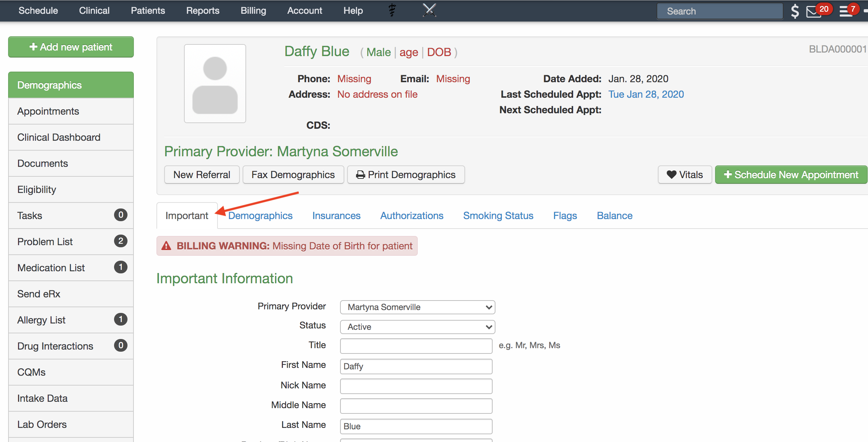Click the Allergy List count badge 1

tap(121, 319)
